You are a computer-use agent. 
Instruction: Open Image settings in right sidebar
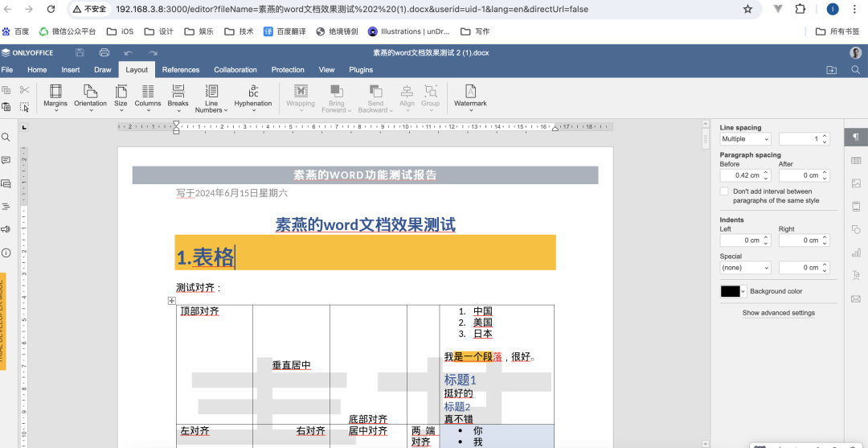pyautogui.click(x=856, y=183)
